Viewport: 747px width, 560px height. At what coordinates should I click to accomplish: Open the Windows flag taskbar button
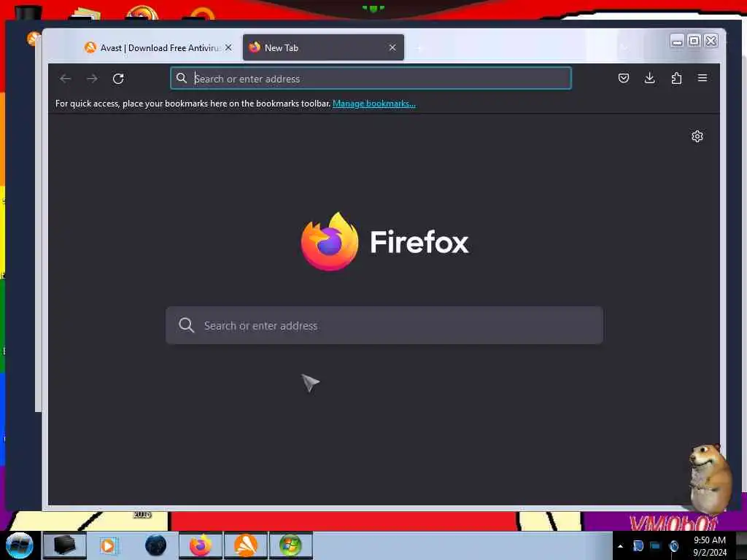(291, 545)
